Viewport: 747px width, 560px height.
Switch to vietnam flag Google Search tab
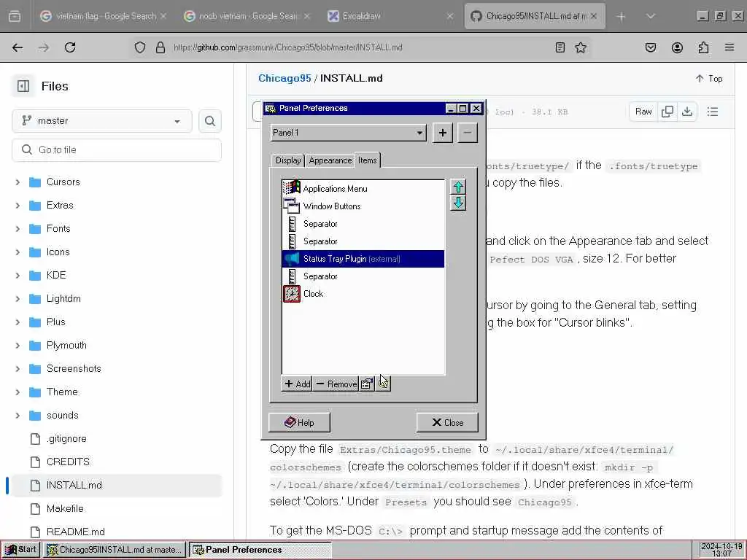tap(103, 16)
